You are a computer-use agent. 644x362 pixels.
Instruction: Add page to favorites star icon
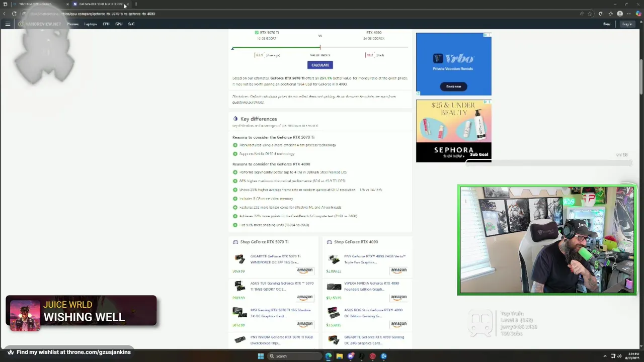[591, 14]
